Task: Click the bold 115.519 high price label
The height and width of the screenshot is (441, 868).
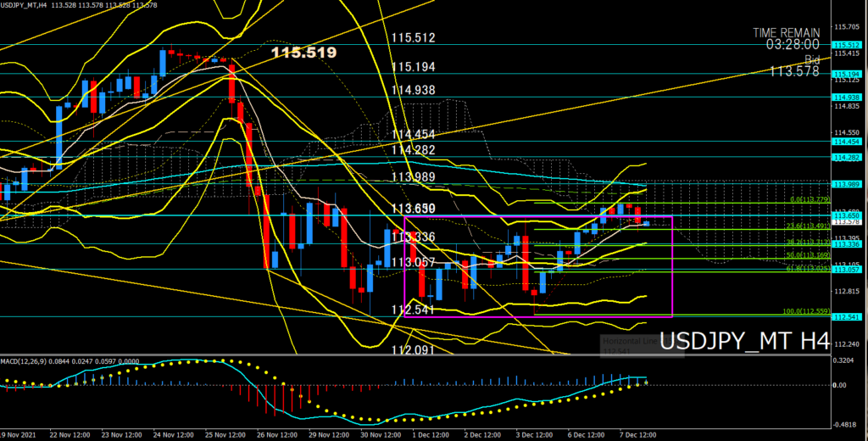Action: (304, 53)
